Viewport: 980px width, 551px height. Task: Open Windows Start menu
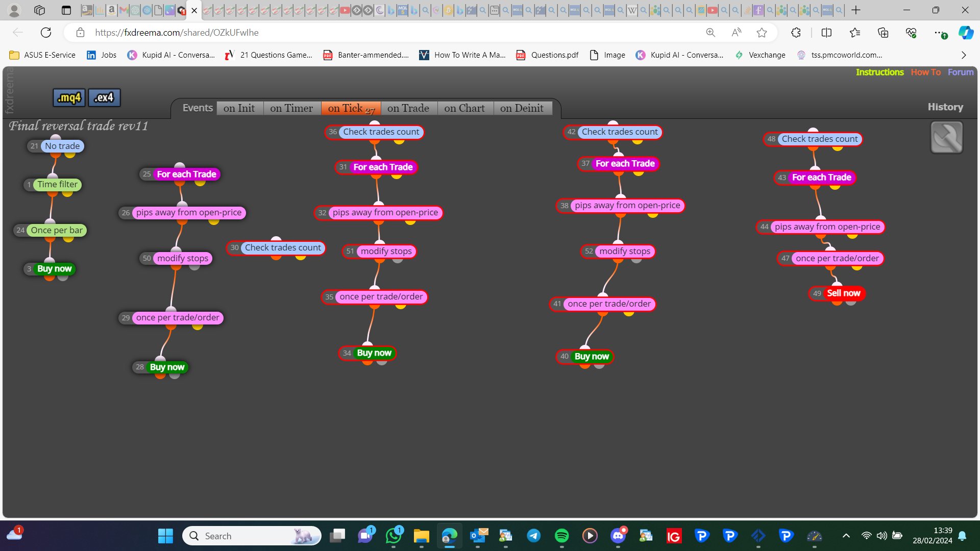(x=165, y=536)
